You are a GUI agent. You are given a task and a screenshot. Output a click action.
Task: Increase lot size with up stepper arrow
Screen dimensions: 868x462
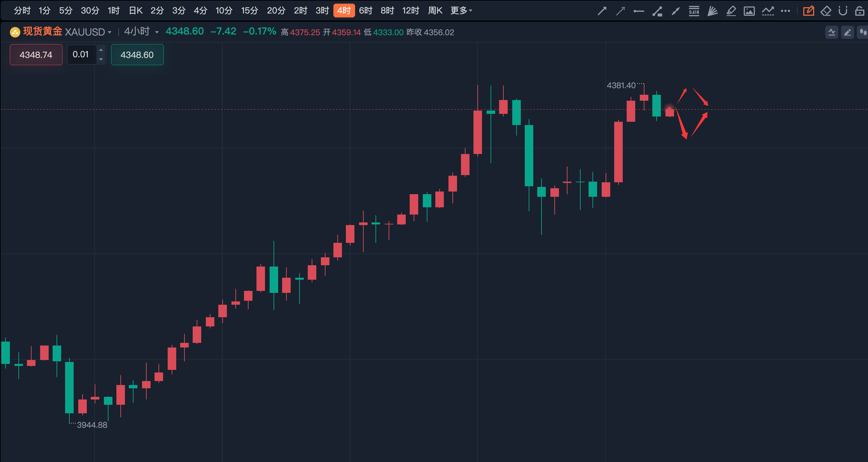coord(101,50)
